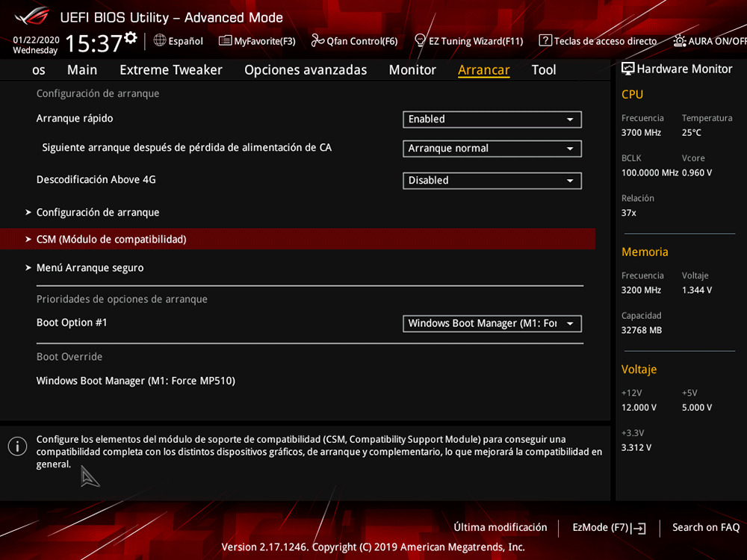Select the Arrancar tab

[x=483, y=70]
